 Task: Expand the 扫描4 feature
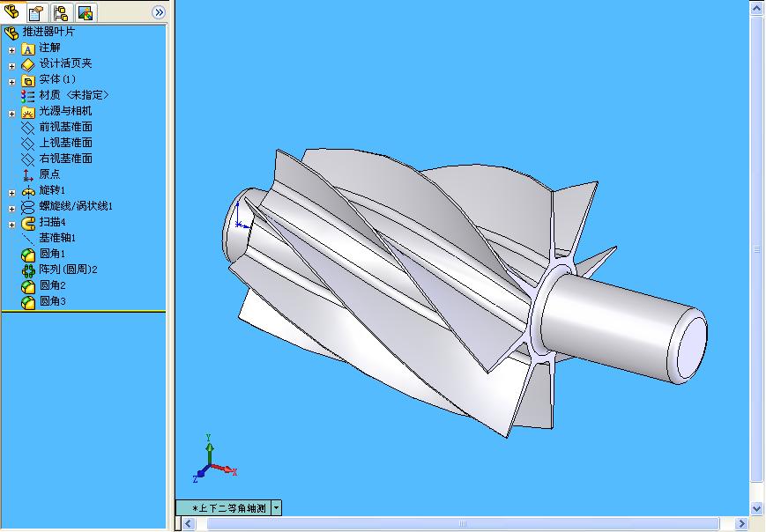coord(11,225)
